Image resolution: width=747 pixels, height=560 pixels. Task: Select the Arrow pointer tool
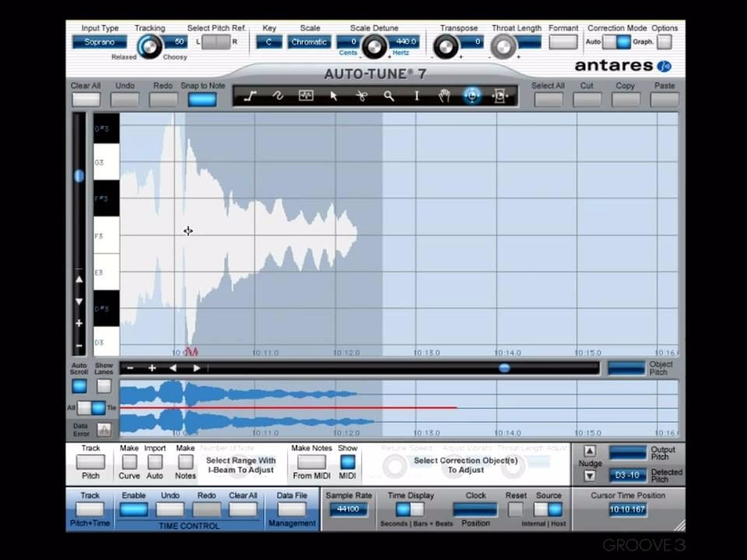tap(334, 96)
